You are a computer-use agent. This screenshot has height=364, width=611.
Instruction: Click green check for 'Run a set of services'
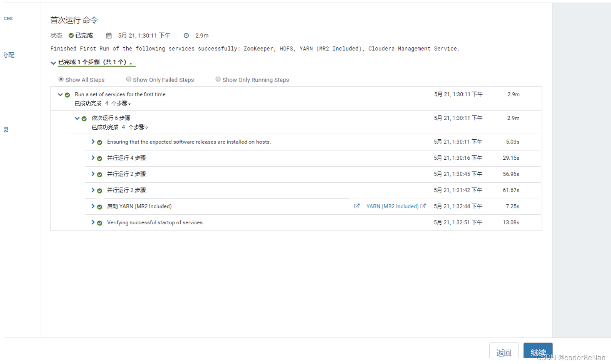(x=67, y=95)
